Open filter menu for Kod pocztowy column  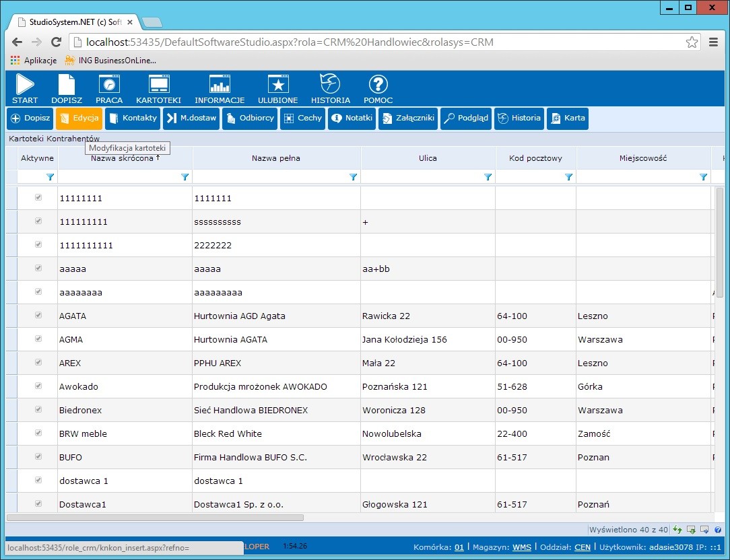[569, 177]
